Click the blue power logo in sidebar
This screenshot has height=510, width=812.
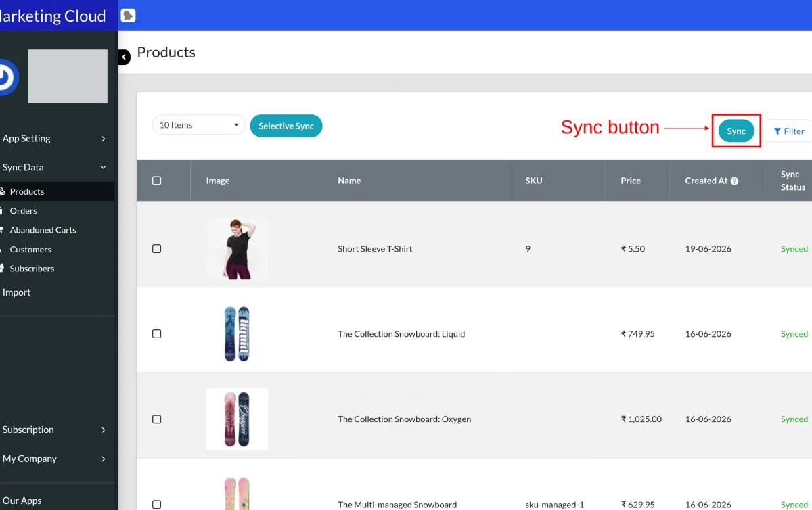pyautogui.click(x=7, y=77)
